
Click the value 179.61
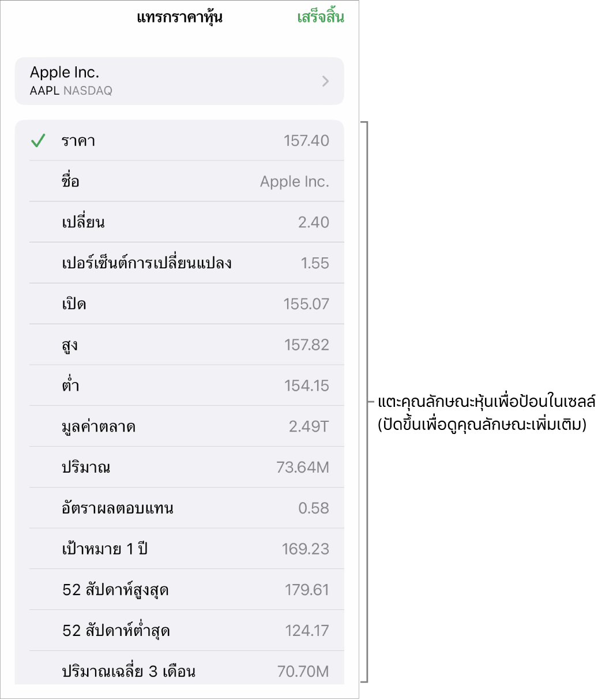tap(307, 590)
